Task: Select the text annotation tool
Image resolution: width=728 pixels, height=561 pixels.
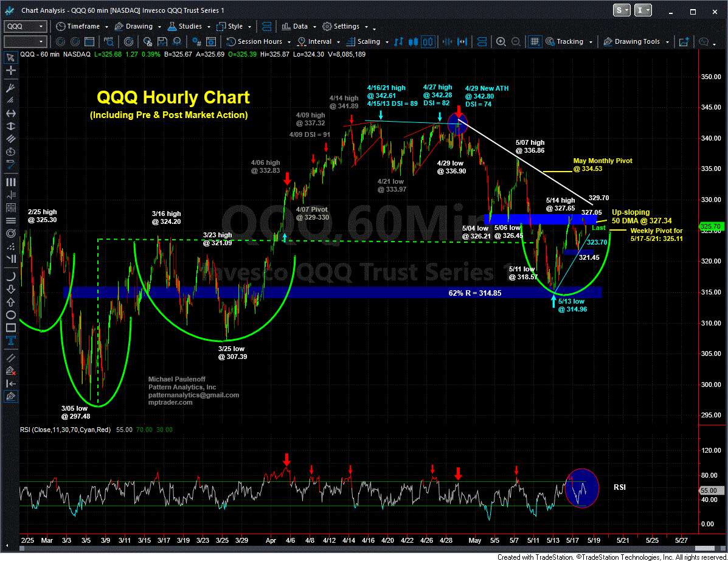Action: click(10, 340)
